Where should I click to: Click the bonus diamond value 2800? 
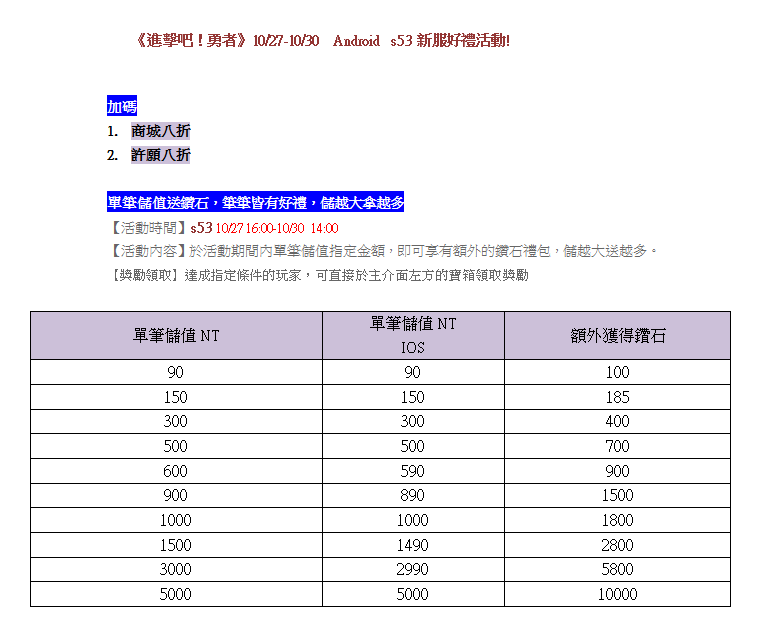click(x=617, y=545)
